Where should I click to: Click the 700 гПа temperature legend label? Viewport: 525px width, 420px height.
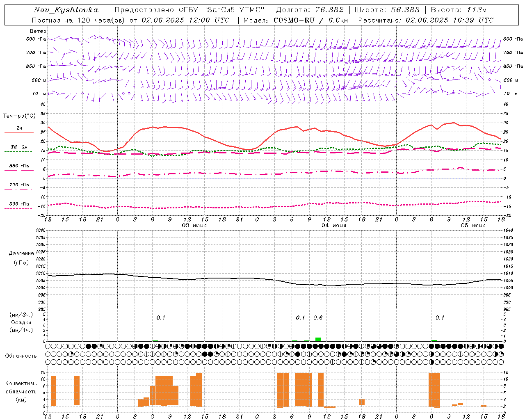[19, 185]
